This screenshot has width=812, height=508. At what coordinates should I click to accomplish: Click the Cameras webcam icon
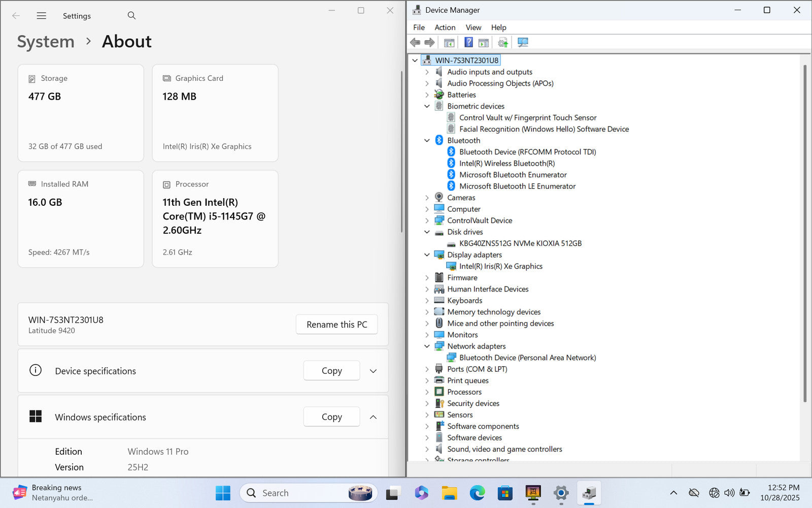pyautogui.click(x=439, y=198)
